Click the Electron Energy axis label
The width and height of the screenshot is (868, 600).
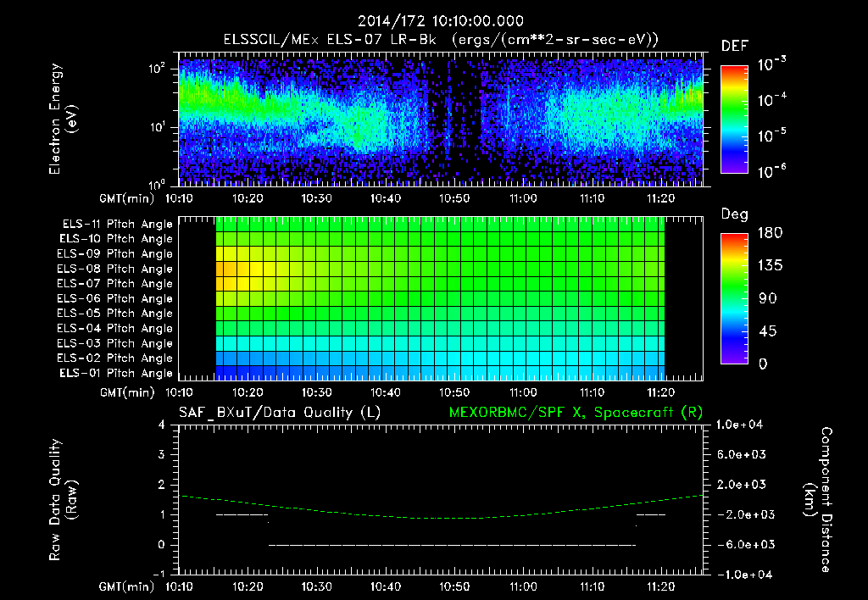click(x=63, y=119)
